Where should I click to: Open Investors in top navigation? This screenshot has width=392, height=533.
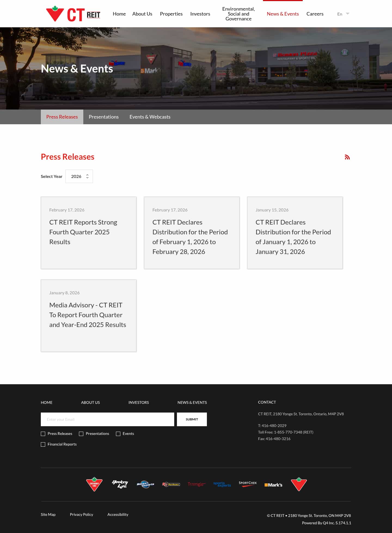tap(200, 14)
